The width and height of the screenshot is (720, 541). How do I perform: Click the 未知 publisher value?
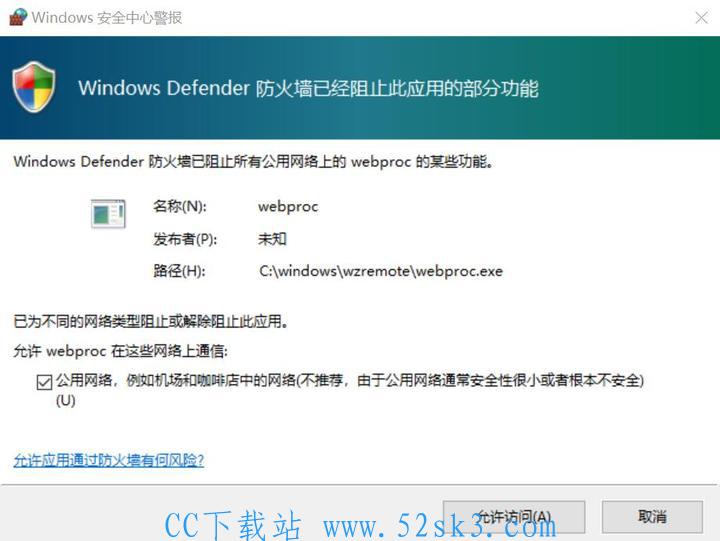tap(272, 239)
